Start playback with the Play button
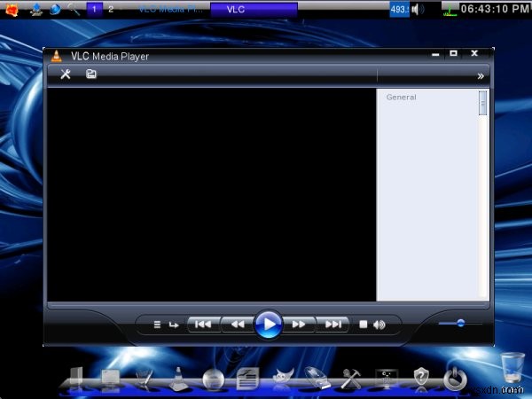Viewport: 532px width, 399px height. (269, 325)
